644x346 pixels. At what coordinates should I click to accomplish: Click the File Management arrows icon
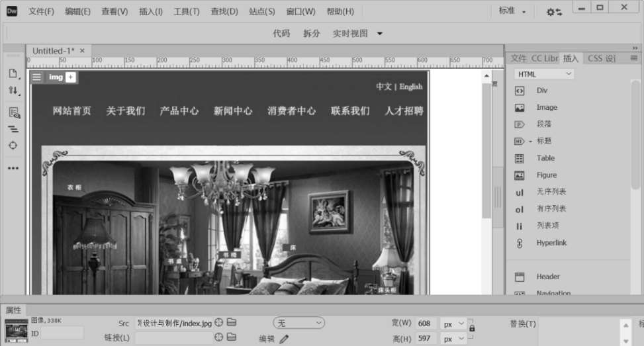[13, 91]
